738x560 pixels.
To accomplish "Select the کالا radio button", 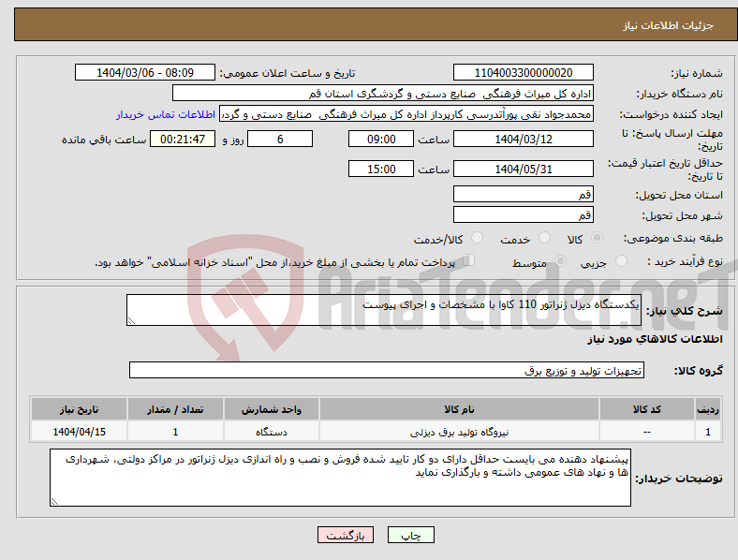I will click(x=597, y=238).
